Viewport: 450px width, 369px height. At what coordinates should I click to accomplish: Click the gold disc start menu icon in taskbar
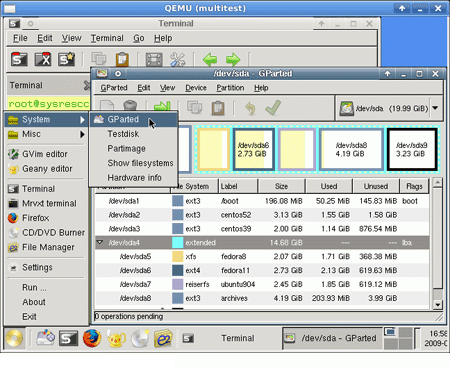pyautogui.click(x=14, y=338)
